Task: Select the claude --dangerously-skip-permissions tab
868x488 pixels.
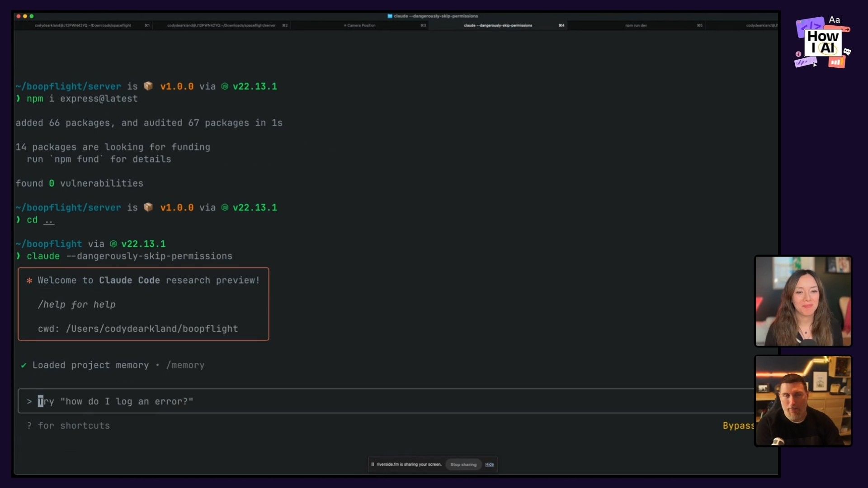Action: (498, 25)
